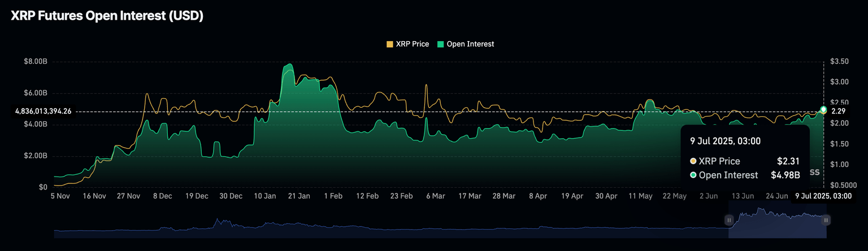Screen dimensions: 868x251
Task: Click the tooltip Open Interest value $4.98B
Action: [785, 175]
